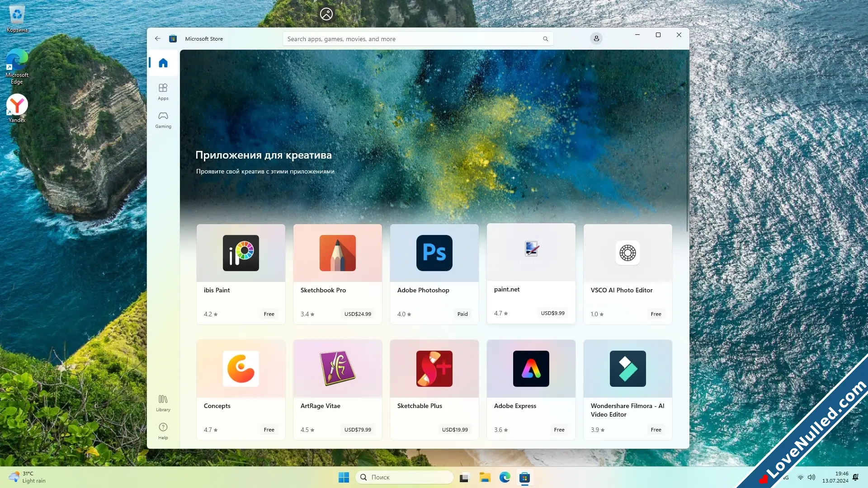Open the Concepts app icon
Screen dimensions: 868x488
pyautogui.click(x=241, y=369)
